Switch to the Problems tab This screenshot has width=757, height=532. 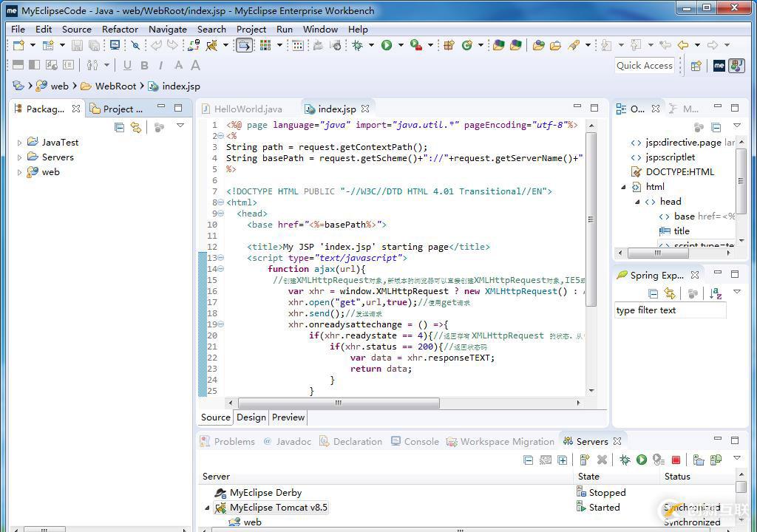[x=228, y=442]
